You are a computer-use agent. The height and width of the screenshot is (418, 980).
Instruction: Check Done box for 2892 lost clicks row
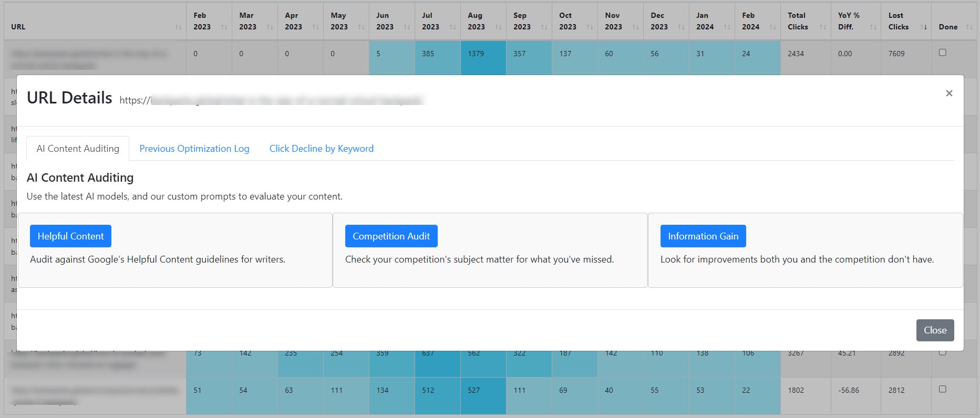943,352
